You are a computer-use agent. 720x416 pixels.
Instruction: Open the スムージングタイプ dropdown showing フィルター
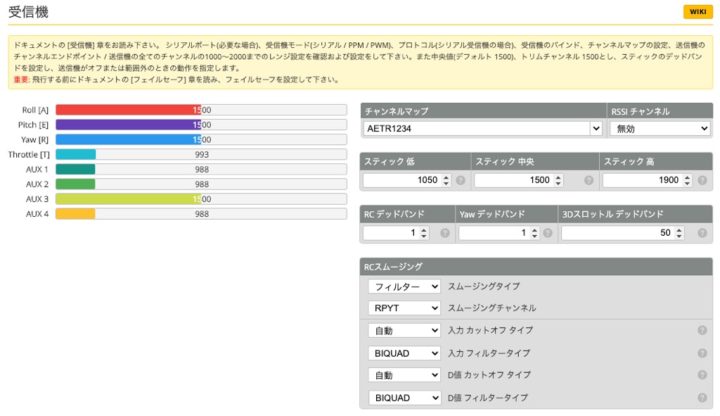click(x=404, y=286)
